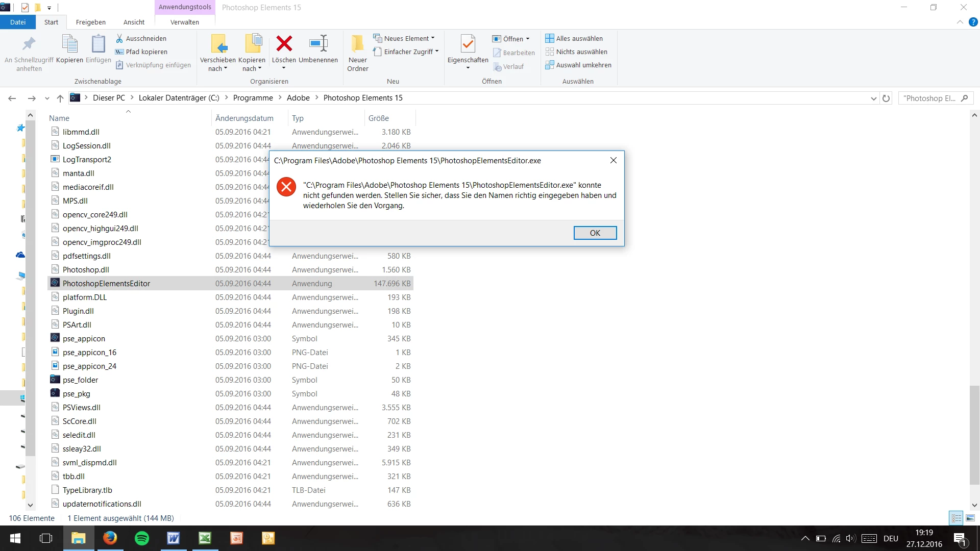The width and height of the screenshot is (980, 551).
Task: Expand address bar history dropdown arrow
Action: point(873,98)
